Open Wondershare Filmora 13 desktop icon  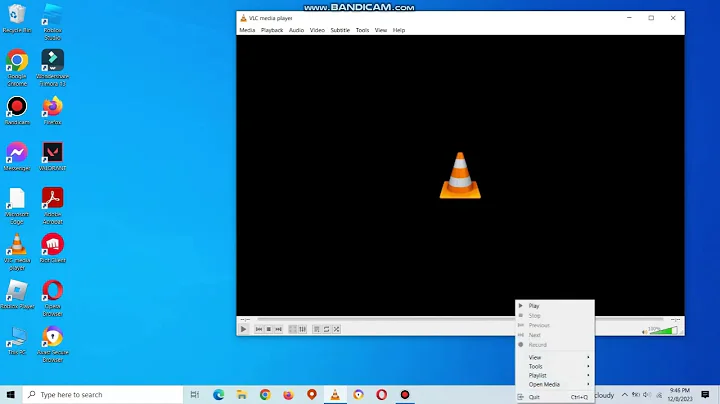52,68
